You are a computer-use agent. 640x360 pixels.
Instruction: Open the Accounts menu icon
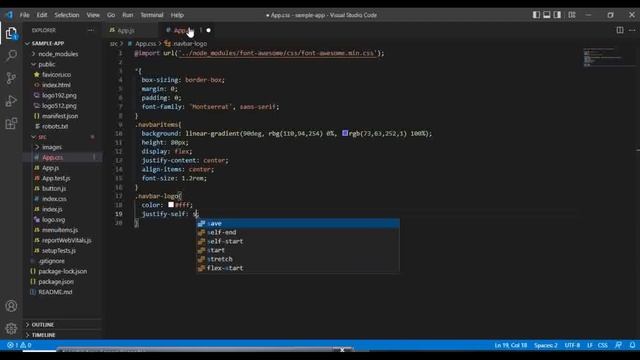click(x=11, y=306)
